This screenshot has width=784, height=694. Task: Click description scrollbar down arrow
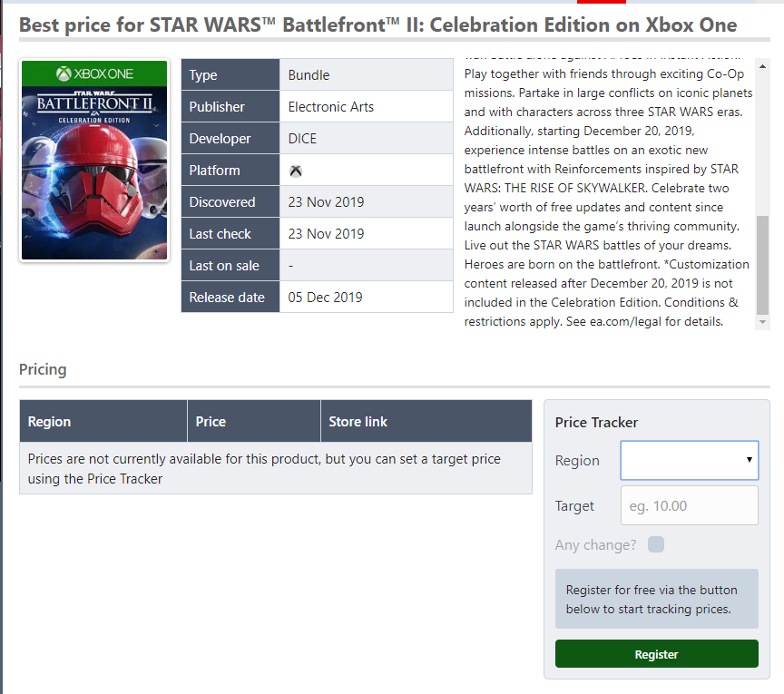click(x=762, y=322)
